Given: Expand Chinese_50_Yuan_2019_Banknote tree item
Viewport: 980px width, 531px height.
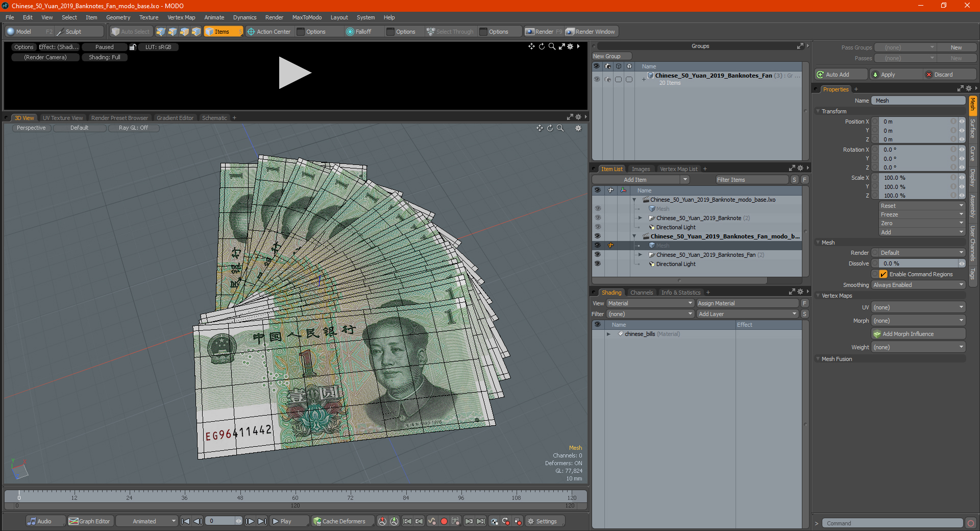Looking at the screenshot, I should coord(640,218).
